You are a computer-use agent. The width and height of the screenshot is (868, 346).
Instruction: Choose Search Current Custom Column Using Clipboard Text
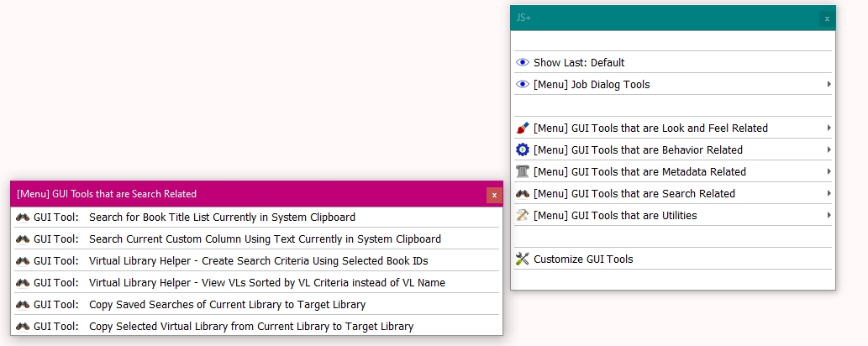pos(265,239)
